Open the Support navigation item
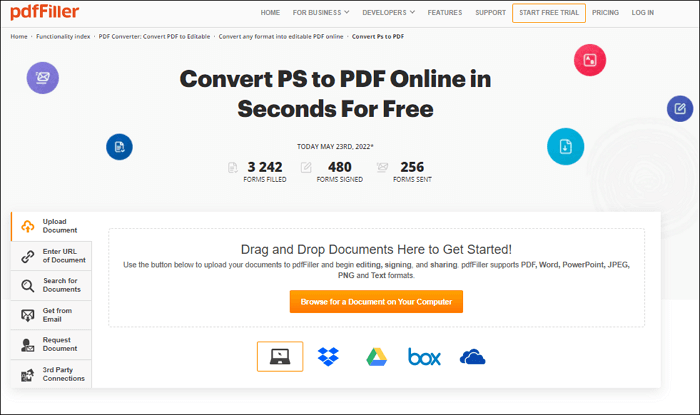700x415 pixels. point(490,12)
